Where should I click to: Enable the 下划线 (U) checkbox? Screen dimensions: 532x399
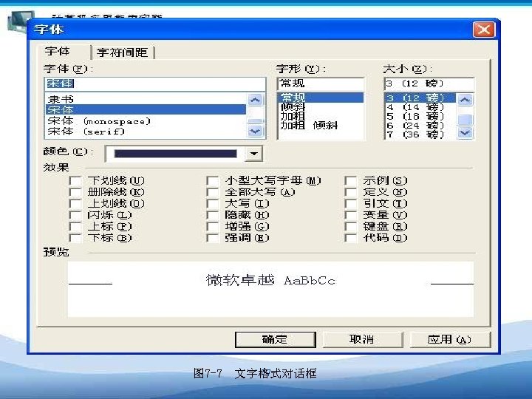coord(75,181)
